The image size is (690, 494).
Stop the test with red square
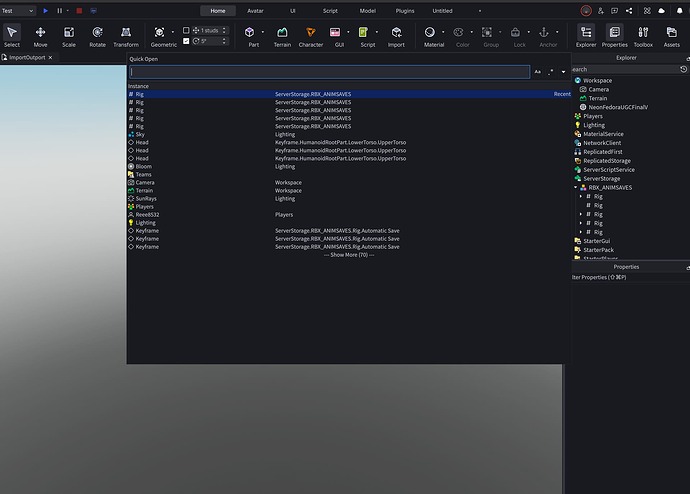coord(79,11)
